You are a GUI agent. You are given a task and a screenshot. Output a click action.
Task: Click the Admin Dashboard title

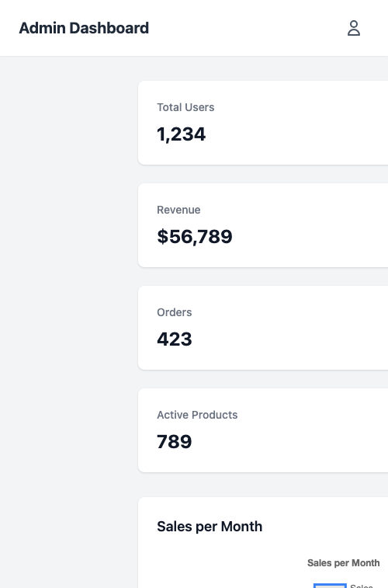[84, 28]
